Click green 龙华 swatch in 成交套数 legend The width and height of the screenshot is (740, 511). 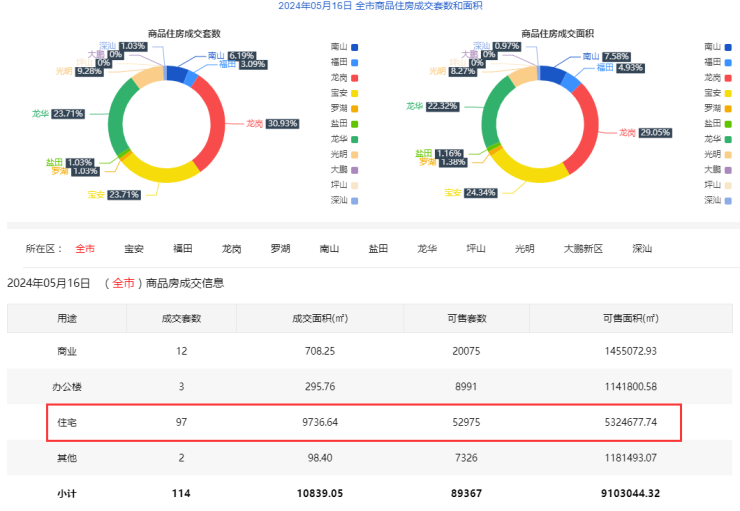pyautogui.click(x=355, y=139)
